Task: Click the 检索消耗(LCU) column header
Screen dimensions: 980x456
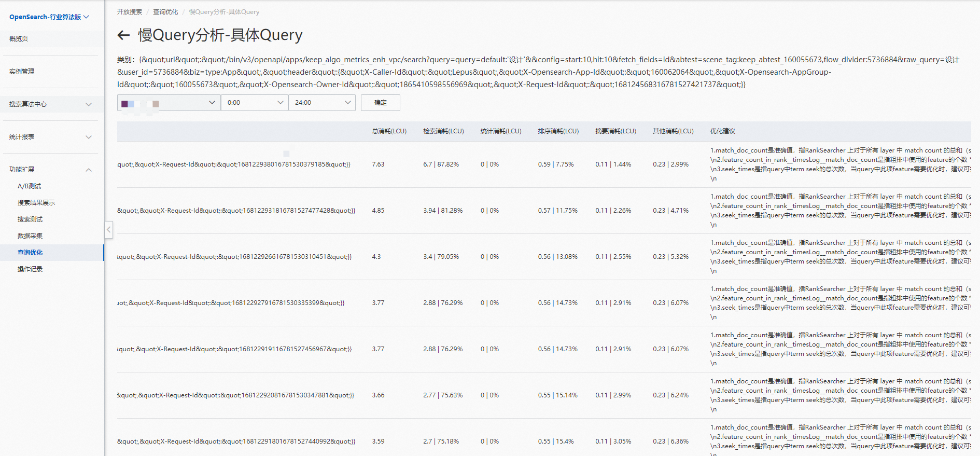Action: [x=443, y=131]
